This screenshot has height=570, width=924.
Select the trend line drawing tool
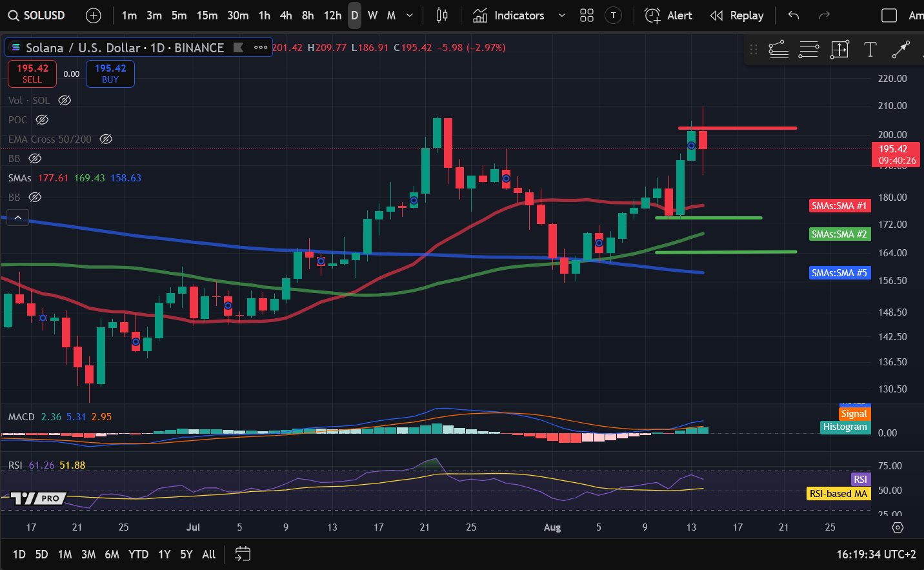(x=901, y=49)
